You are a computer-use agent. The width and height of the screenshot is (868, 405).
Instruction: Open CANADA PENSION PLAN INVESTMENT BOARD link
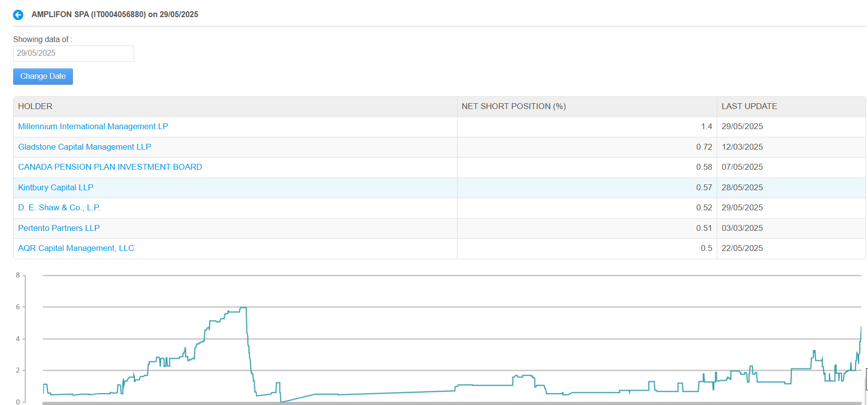(x=110, y=167)
